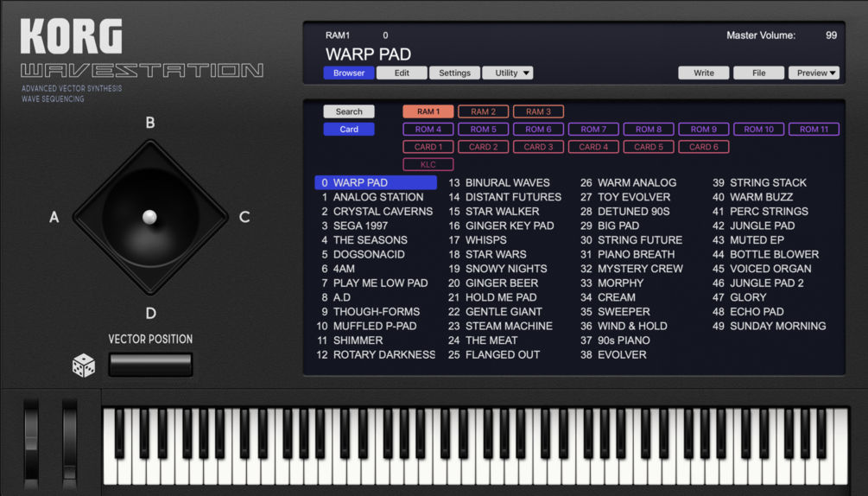Viewport: 868px width, 496px height.
Task: Select the RAM 3 bank
Action: [x=539, y=111]
